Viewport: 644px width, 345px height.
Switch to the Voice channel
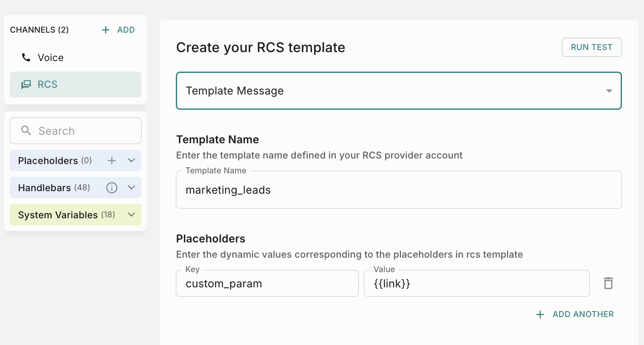50,58
